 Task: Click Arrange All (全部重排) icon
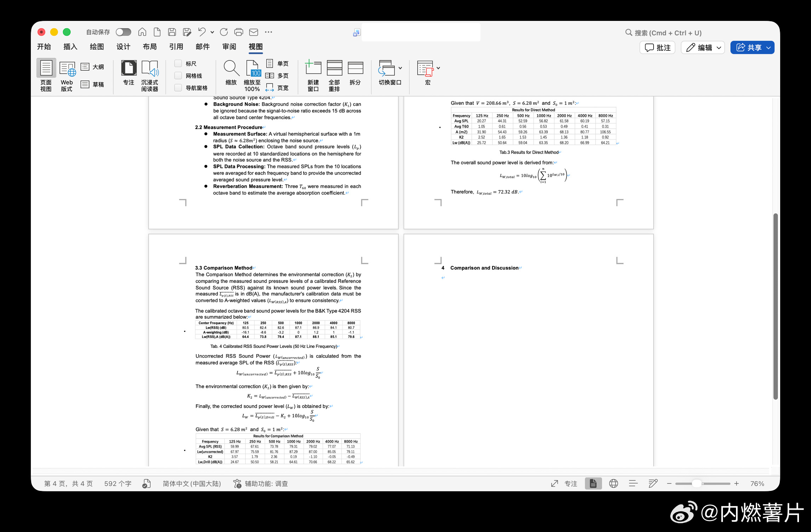[334, 68]
